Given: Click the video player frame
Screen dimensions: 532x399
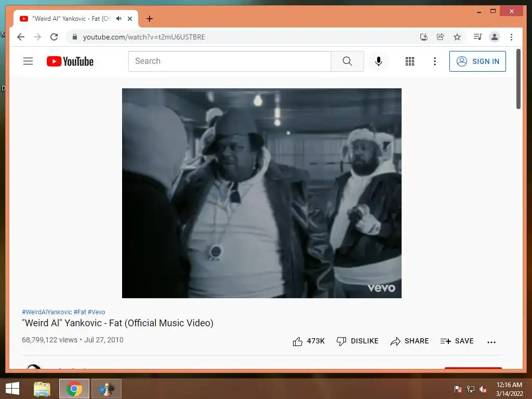Looking at the screenshot, I should 262,193.
